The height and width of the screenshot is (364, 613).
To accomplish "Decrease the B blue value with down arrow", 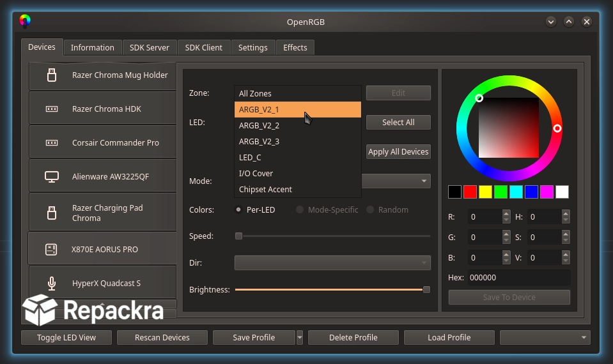I will (506, 261).
